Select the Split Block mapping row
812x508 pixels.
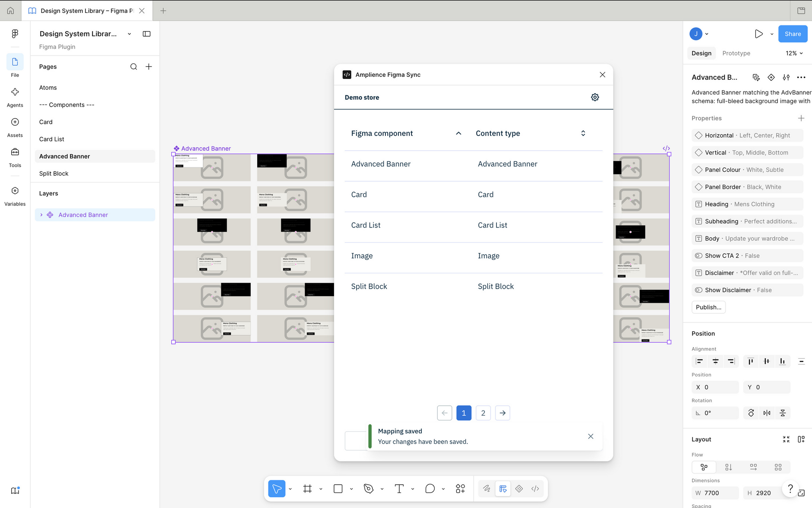pos(474,287)
